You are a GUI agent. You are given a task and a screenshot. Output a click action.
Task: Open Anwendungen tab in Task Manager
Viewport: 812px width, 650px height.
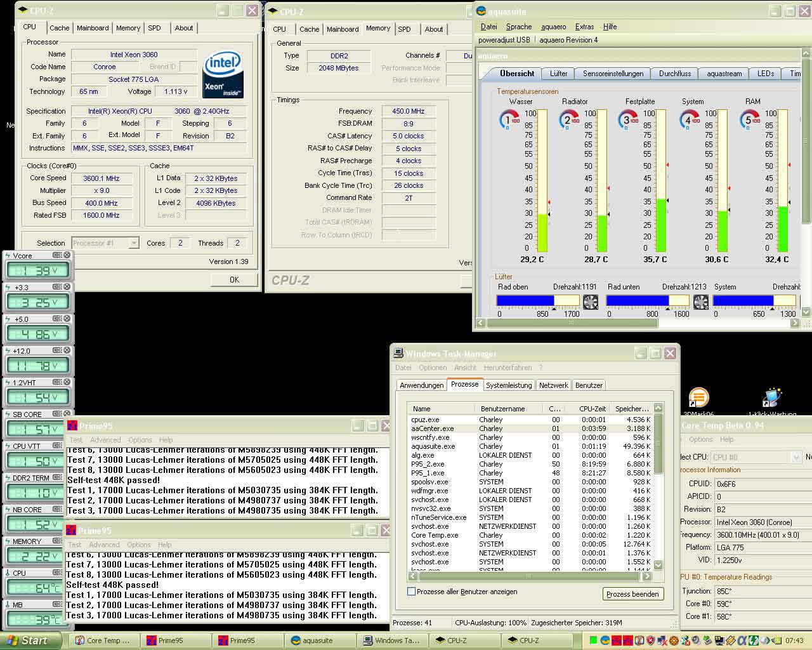click(422, 385)
